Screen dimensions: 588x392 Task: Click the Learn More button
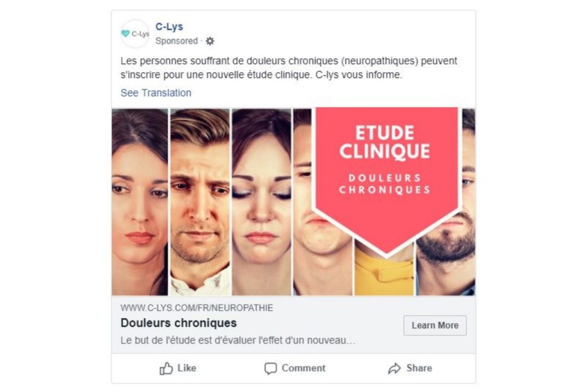[x=435, y=325]
